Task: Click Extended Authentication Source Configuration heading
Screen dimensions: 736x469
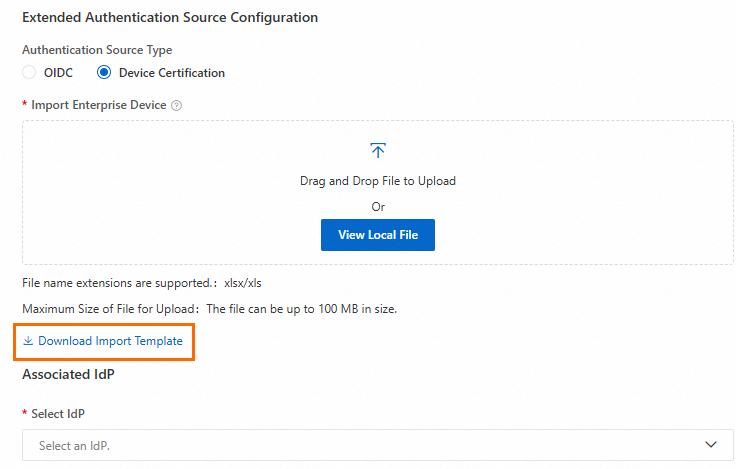Action: coord(170,18)
